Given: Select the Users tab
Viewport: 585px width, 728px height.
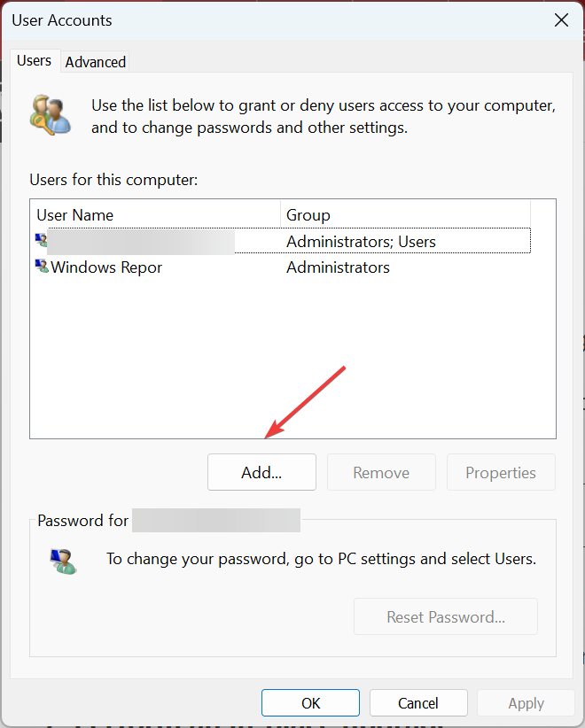Looking at the screenshot, I should pyautogui.click(x=35, y=61).
